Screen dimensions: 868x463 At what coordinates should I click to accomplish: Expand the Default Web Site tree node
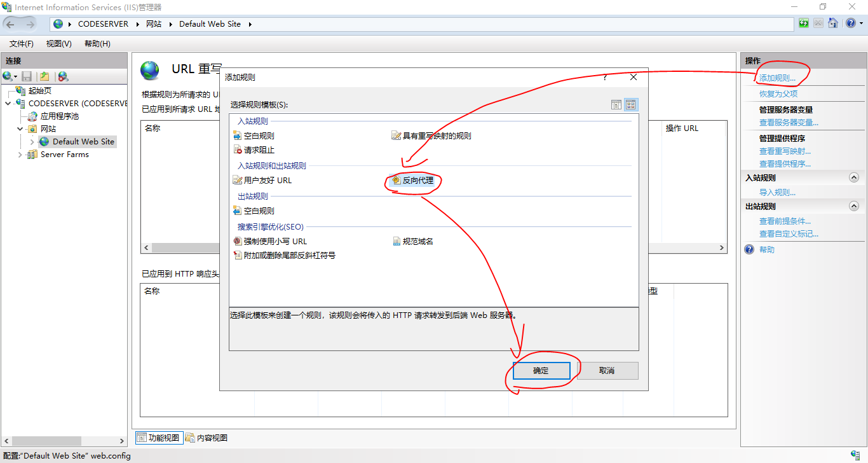(32, 142)
